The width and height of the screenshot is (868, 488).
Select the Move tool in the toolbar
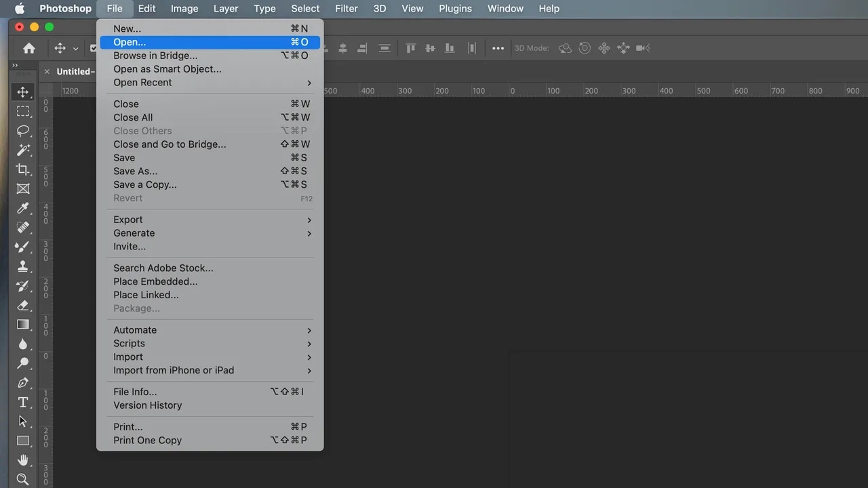23,91
